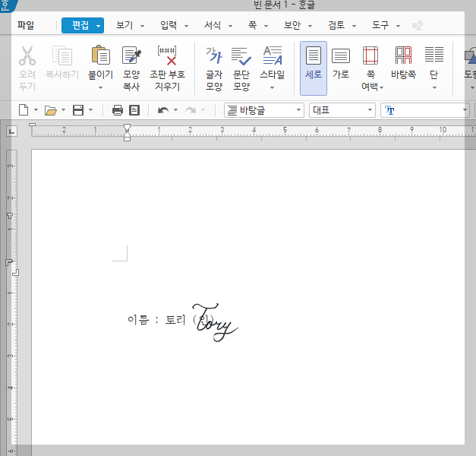The image size is (476, 456).
Task: Open Page Margins (쪽 여백)
Action: click(x=370, y=55)
